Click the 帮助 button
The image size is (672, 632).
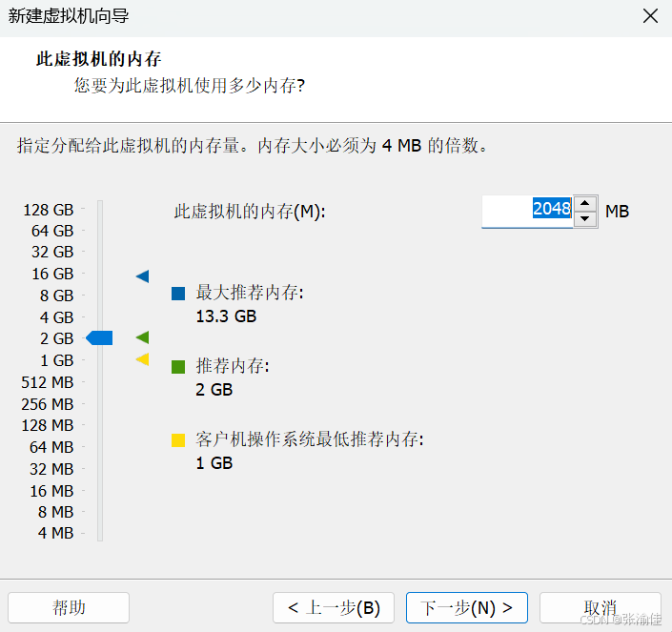pyautogui.click(x=69, y=607)
